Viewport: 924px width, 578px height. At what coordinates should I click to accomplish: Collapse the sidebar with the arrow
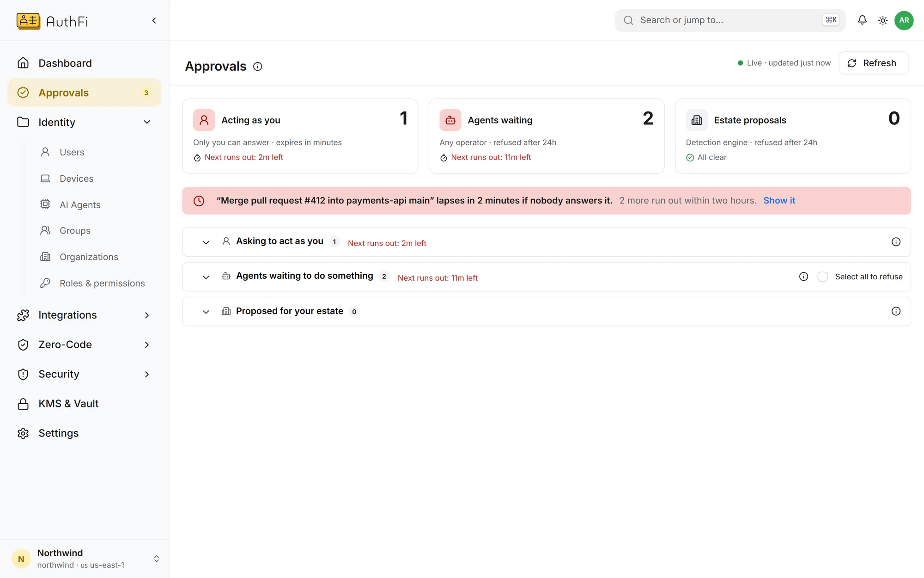[154, 21]
